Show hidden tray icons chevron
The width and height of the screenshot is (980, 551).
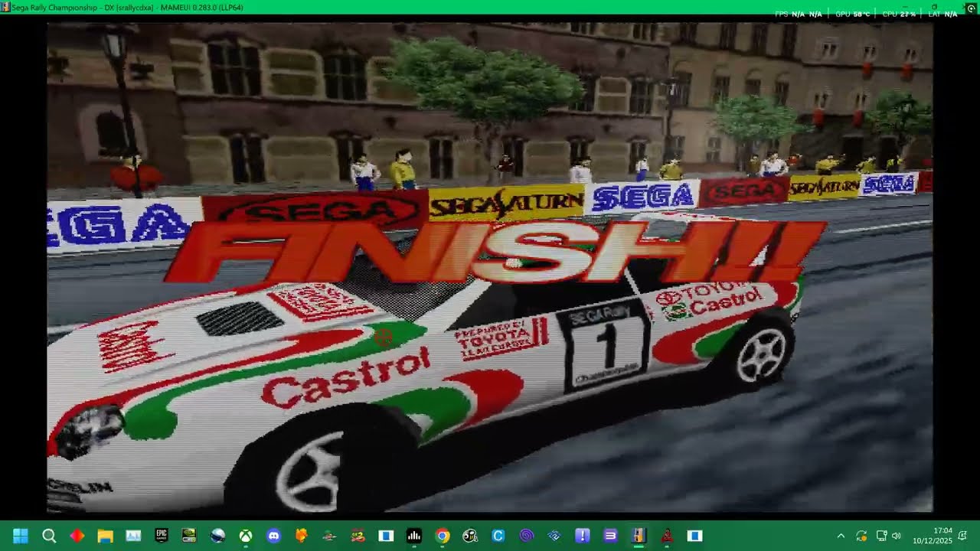841,536
